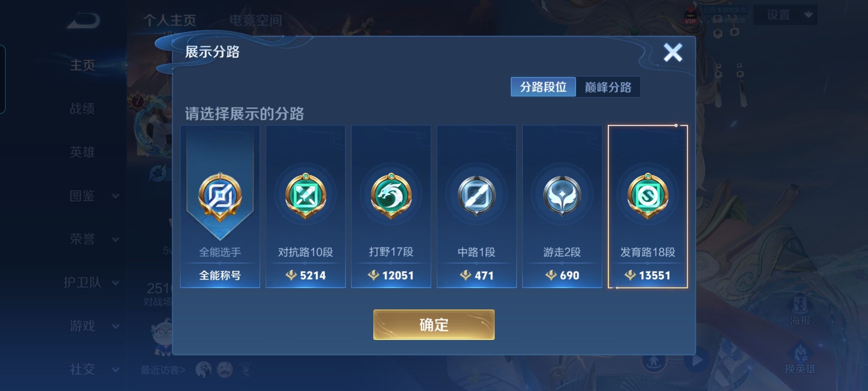Open the 电竞空间 tab
The width and height of the screenshot is (868, 391).
click(256, 20)
